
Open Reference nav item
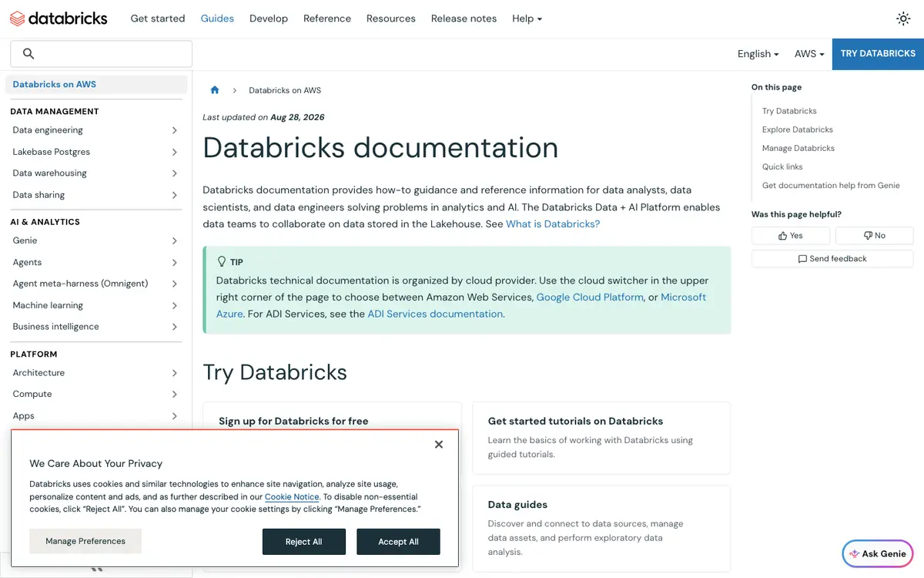pos(327,18)
